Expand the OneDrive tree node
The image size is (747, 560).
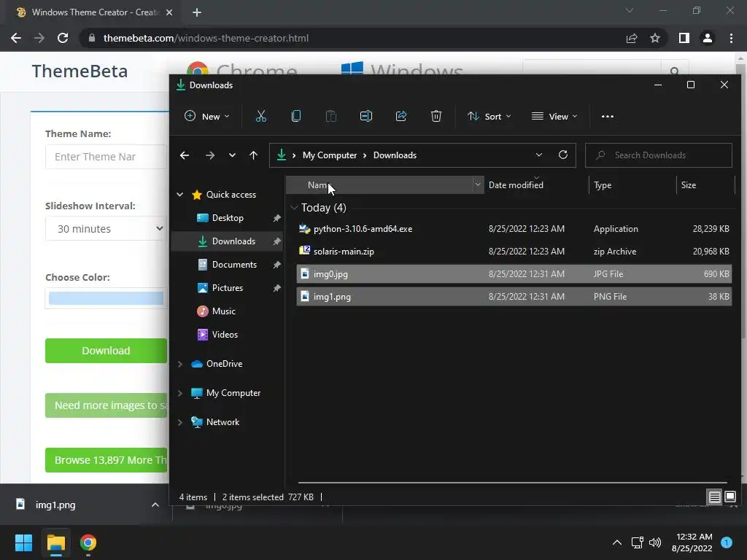(x=180, y=364)
